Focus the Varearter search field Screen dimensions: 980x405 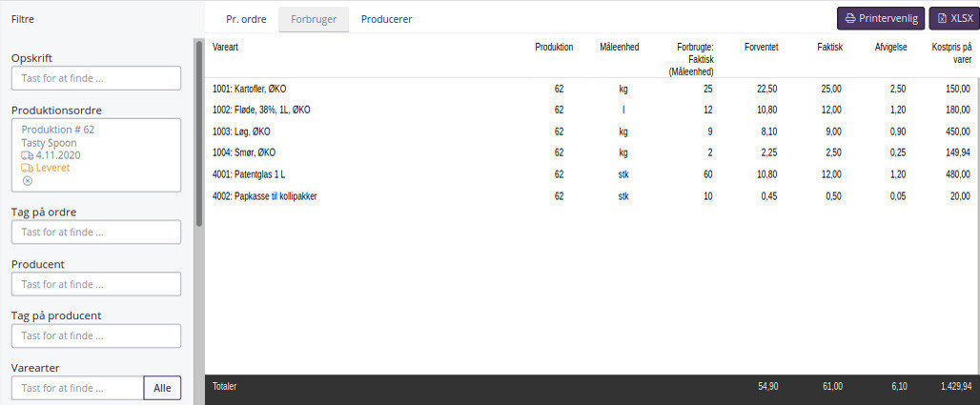(x=78, y=388)
